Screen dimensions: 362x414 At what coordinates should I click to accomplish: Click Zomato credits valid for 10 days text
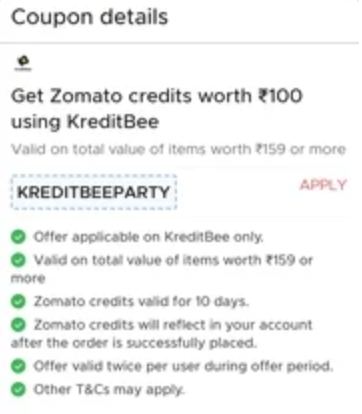141,301
